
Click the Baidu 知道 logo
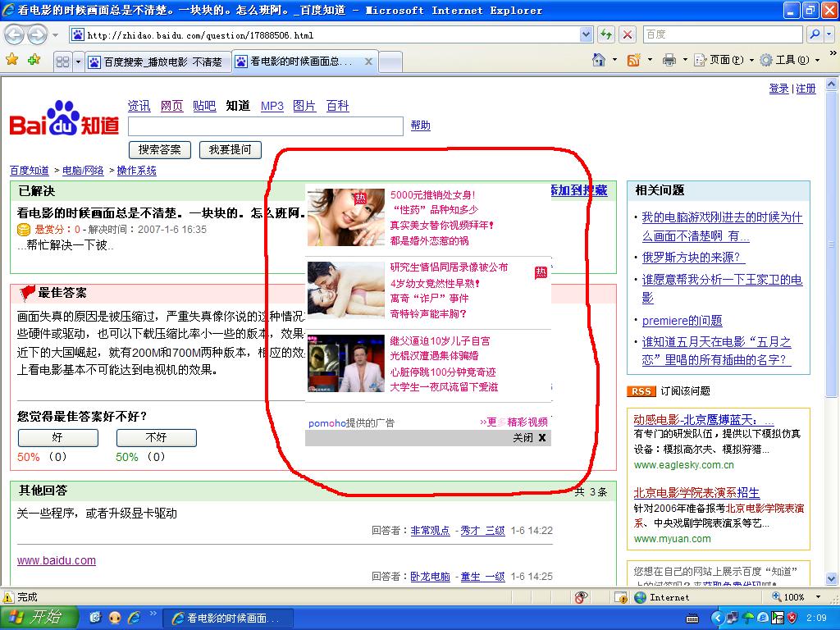(64, 118)
